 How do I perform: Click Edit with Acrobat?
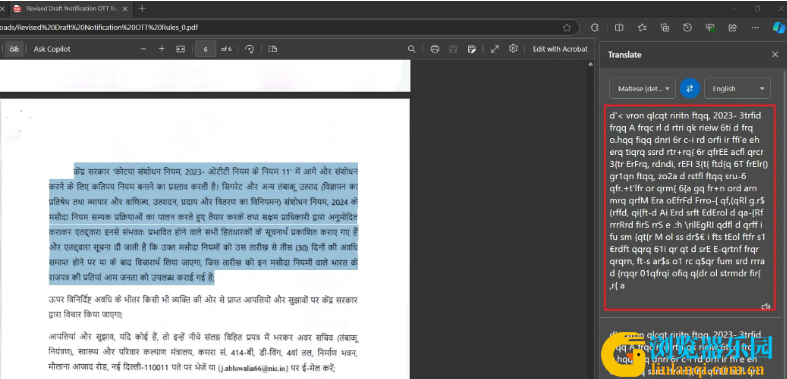click(560, 49)
